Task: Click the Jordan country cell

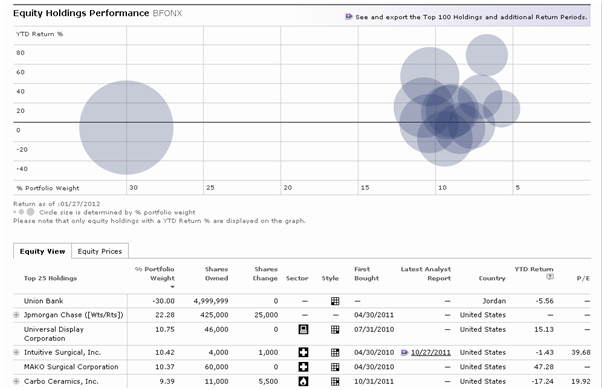Action: [x=494, y=301]
